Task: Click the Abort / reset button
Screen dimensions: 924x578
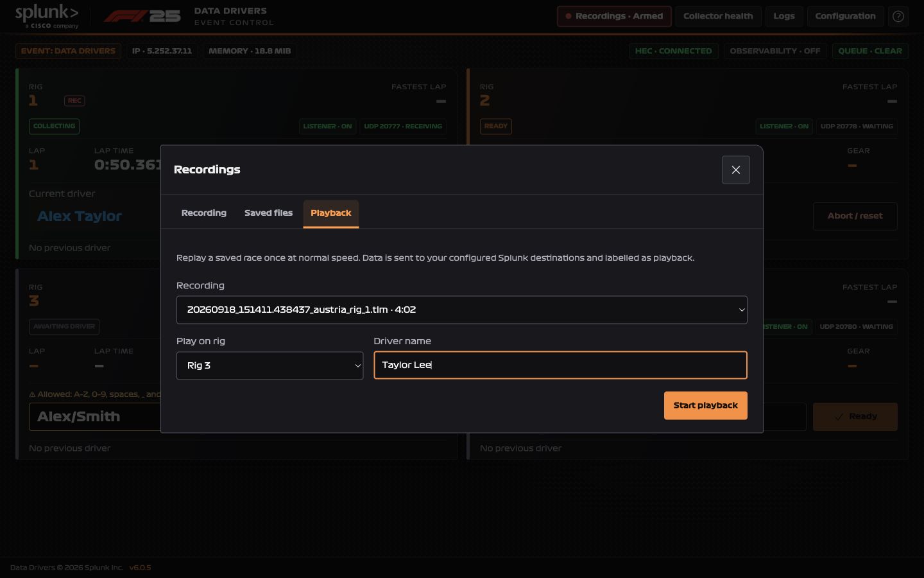Action: pos(855,216)
